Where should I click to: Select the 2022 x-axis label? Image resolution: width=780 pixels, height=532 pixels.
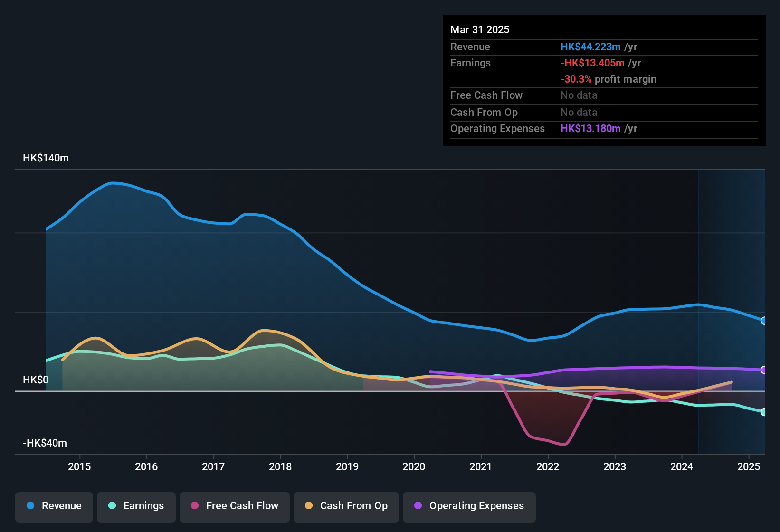(548, 466)
